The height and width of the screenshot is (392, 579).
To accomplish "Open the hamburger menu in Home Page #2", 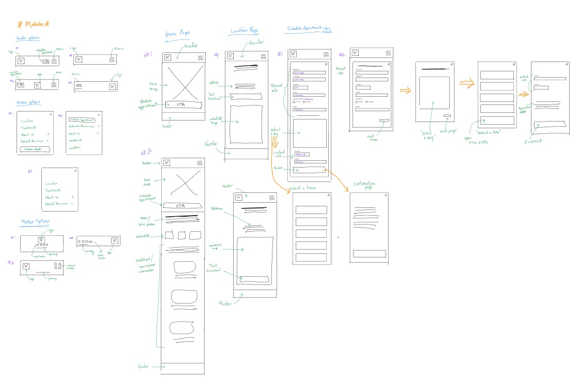I will [200, 162].
